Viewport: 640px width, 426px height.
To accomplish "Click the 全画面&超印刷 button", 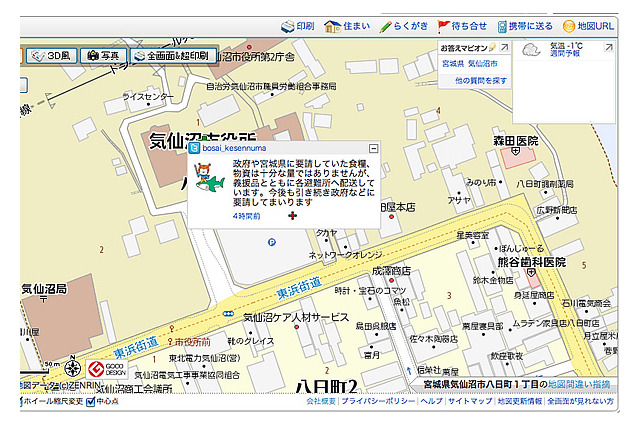I will tap(173, 55).
